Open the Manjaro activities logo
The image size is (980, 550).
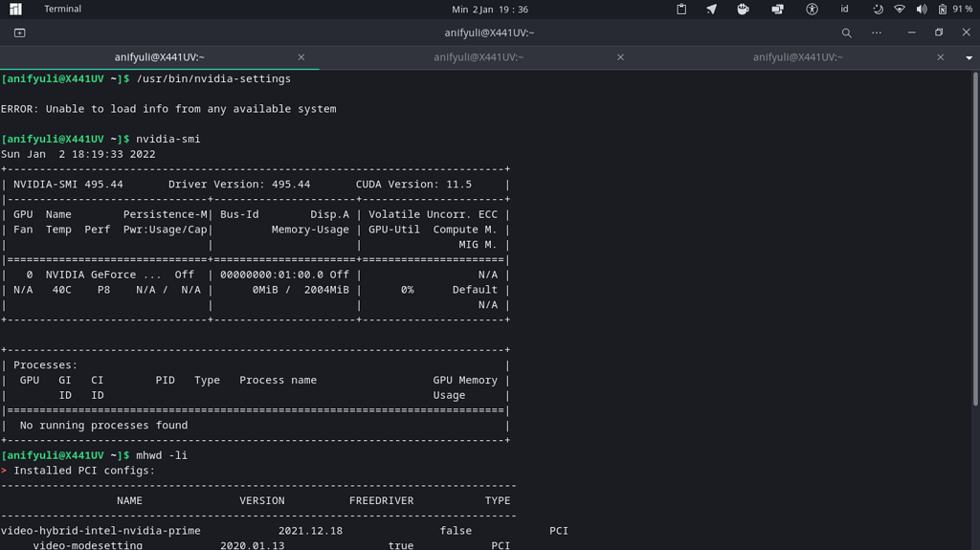(15, 10)
